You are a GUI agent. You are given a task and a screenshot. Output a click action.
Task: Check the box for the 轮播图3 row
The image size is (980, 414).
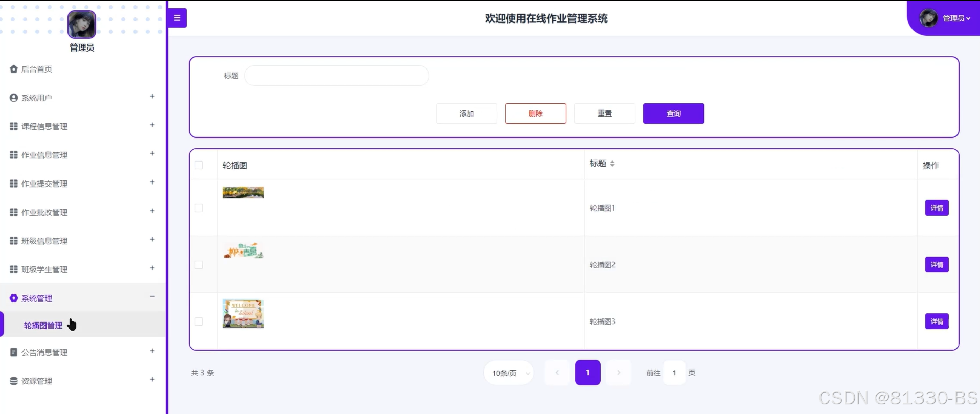[199, 321]
